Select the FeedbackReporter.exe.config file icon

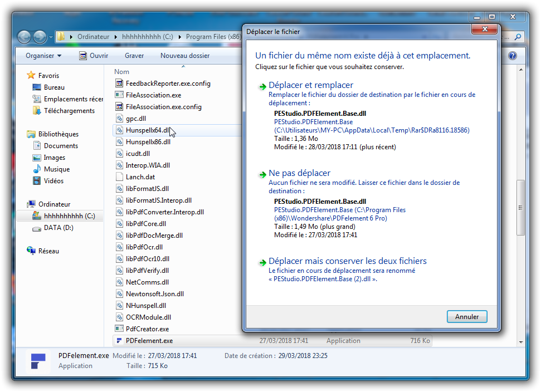click(119, 83)
